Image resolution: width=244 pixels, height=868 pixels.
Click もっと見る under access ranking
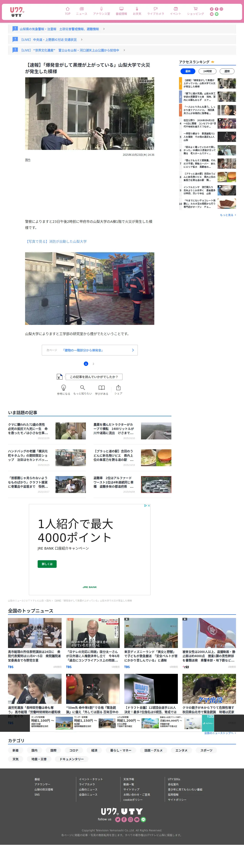pos(228,215)
